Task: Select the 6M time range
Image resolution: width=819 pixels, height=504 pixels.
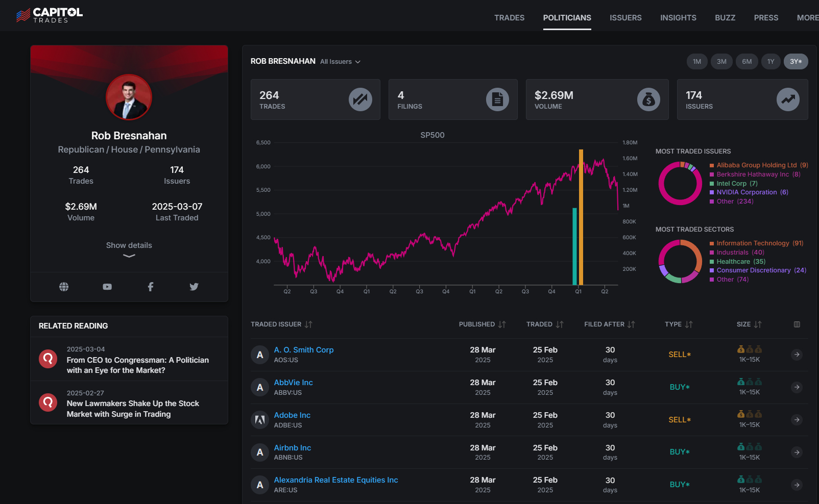Action: tap(747, 61)
